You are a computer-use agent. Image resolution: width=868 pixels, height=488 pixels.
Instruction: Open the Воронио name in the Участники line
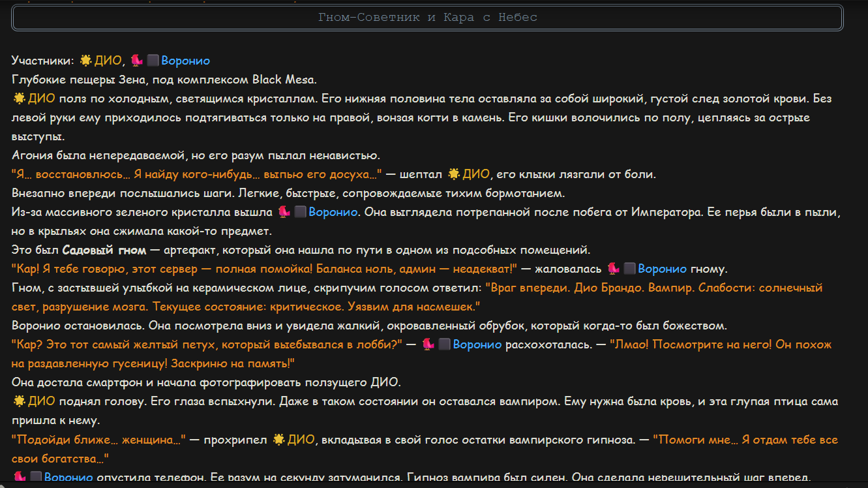186,61
